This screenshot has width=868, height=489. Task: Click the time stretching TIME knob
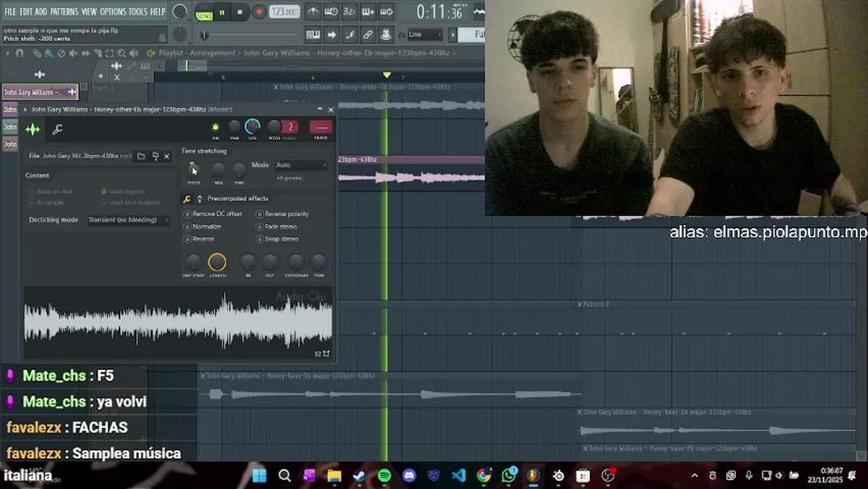pyautogui.click(x=239, y=170)
